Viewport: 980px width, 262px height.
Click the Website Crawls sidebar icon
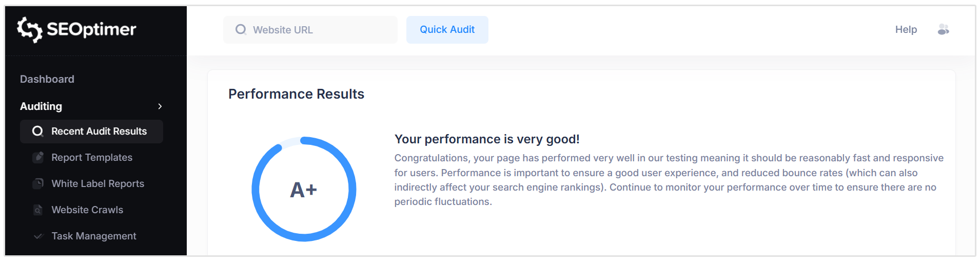pos(38,210)
